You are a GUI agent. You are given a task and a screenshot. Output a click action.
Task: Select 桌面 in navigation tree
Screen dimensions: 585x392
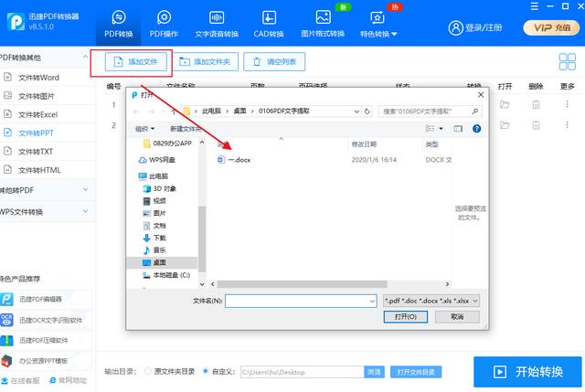click(154, 262)
